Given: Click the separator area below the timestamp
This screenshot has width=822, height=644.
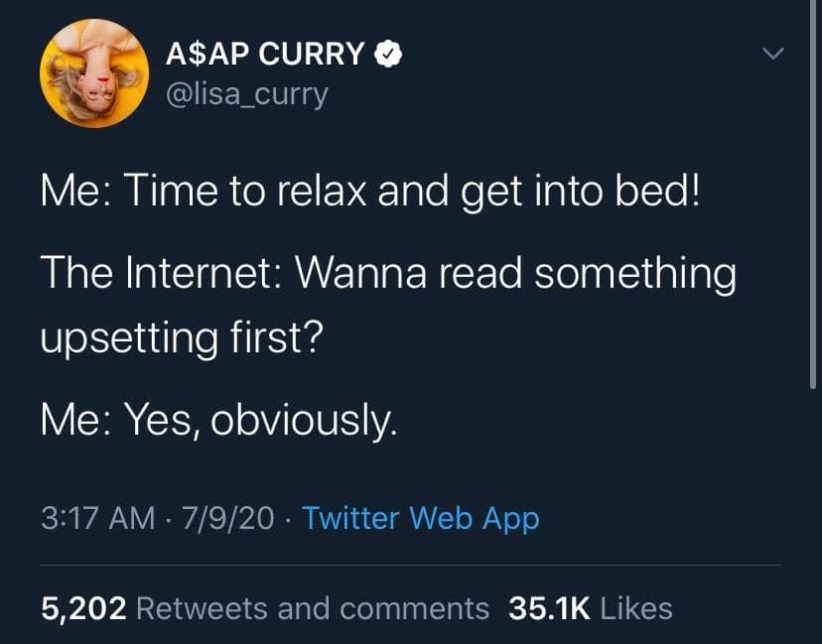Looking at the screenshot, I should (x=411, y=562).
